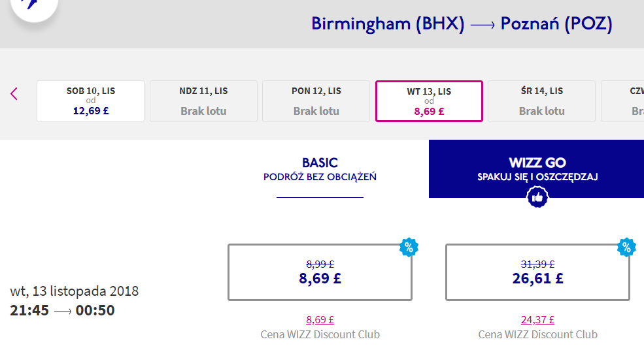This screenshot has height=350, width=644.
Task: Select the BASIC fare price 8,69 £ box
Action: point(320,272)
